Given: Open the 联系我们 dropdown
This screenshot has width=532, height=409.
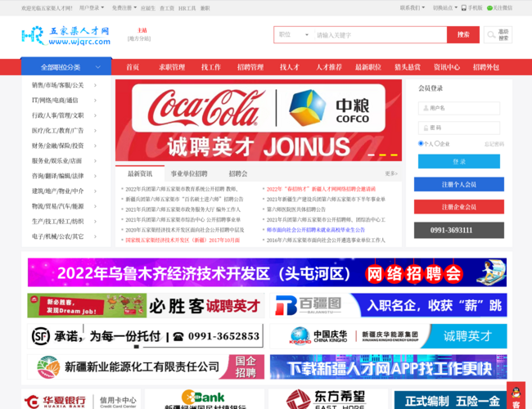Looking at the screenshot, I should click(413, 8).
